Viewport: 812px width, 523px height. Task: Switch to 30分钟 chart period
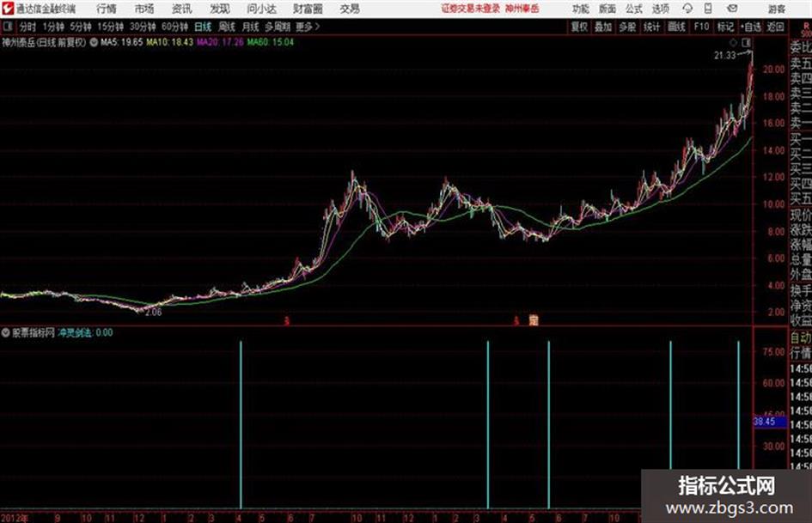click(x=143, y=27)
